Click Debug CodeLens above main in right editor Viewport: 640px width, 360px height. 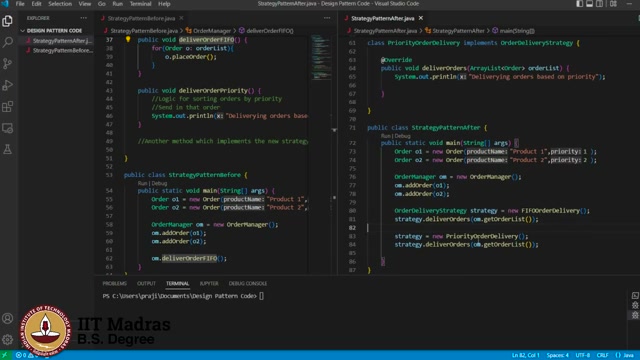click(402, 136)
